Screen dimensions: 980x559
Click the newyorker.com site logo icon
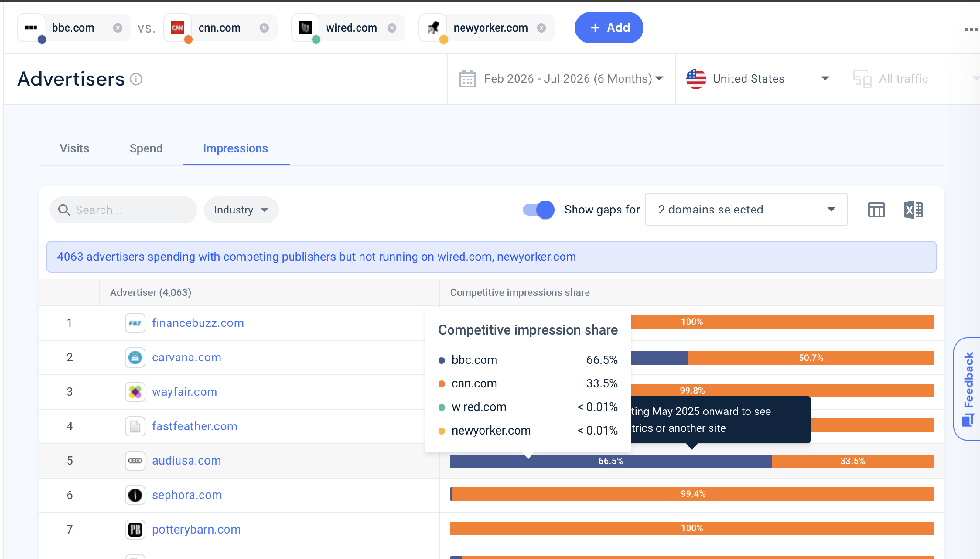click(x=433, y=28)
